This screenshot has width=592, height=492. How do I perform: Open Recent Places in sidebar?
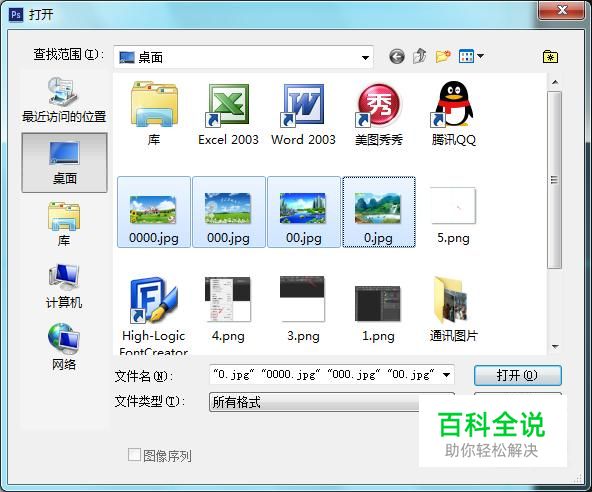coord(64,100)
